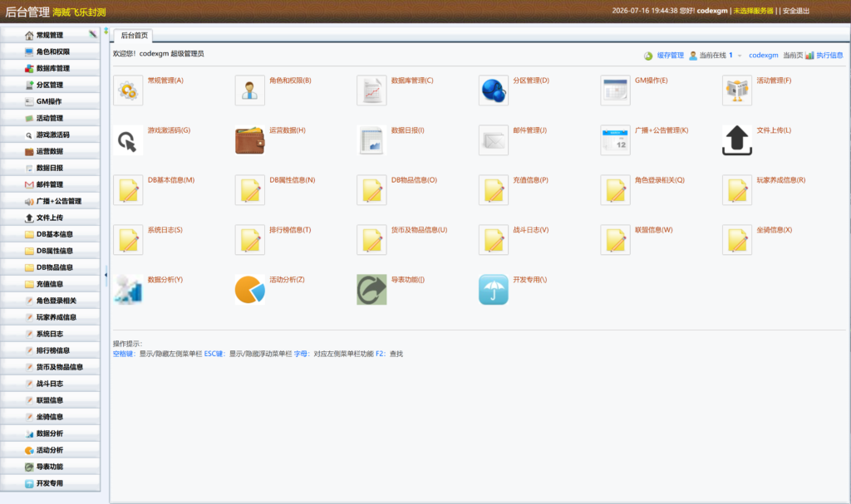The width and height of the screenshot is (851, 504).
Task: Open 邮件管理 in the sidebar menu
Action: pyautogui.click(x=50, y=184)
